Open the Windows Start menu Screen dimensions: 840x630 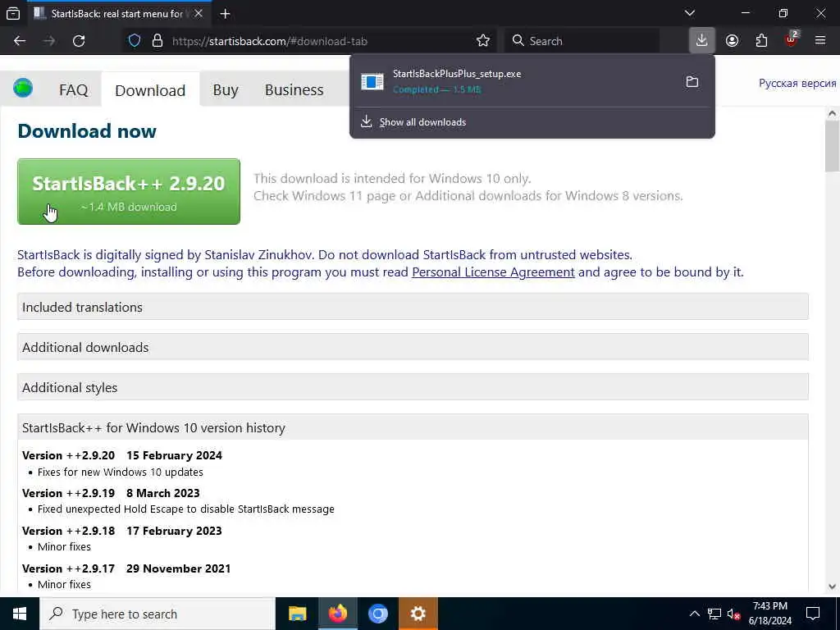point(20,614)
